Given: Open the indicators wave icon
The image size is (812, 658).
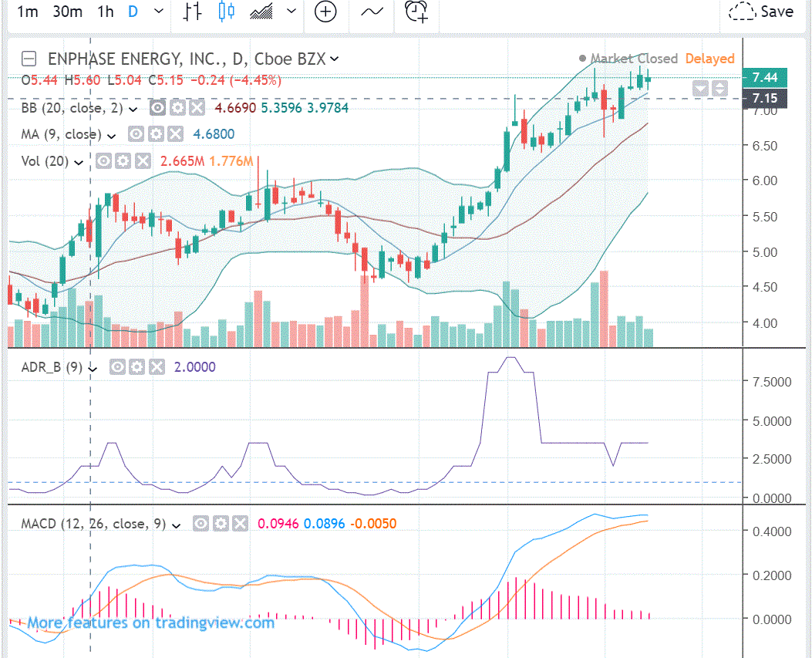Looking at the screenshot, I should point(372,12).
